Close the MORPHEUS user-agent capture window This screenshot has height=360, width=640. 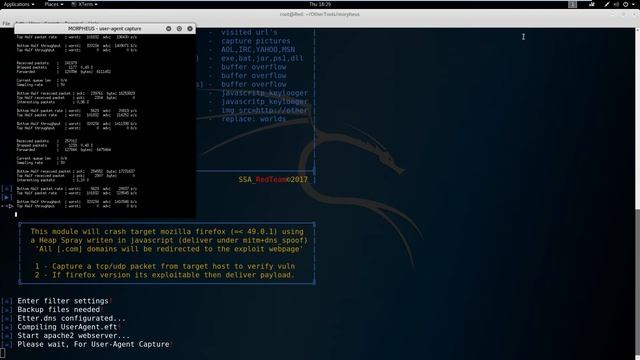(190, 29)
